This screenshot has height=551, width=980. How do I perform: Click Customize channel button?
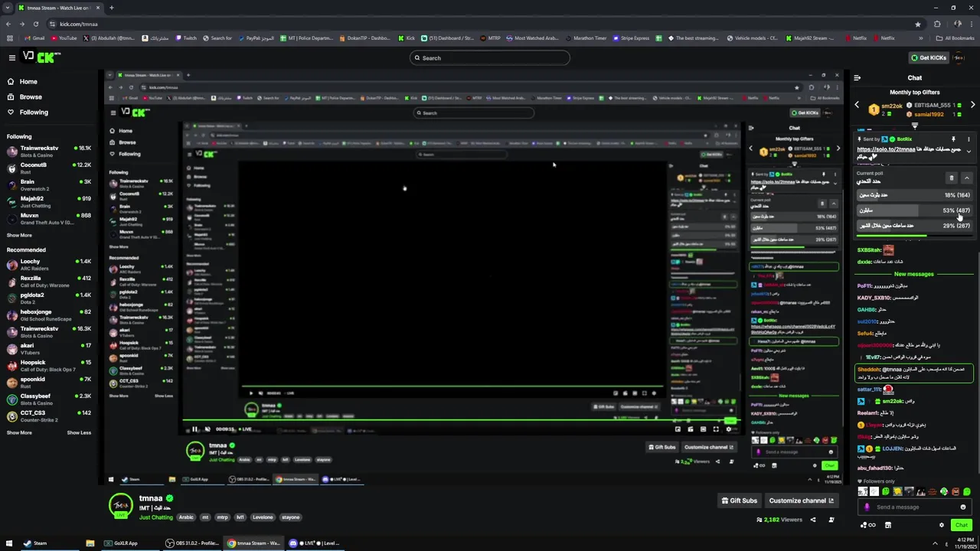click(801, 500)
